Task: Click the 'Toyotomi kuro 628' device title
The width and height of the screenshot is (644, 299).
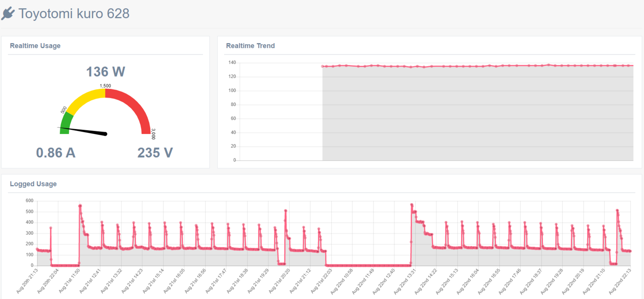Action: coord(74,14)
